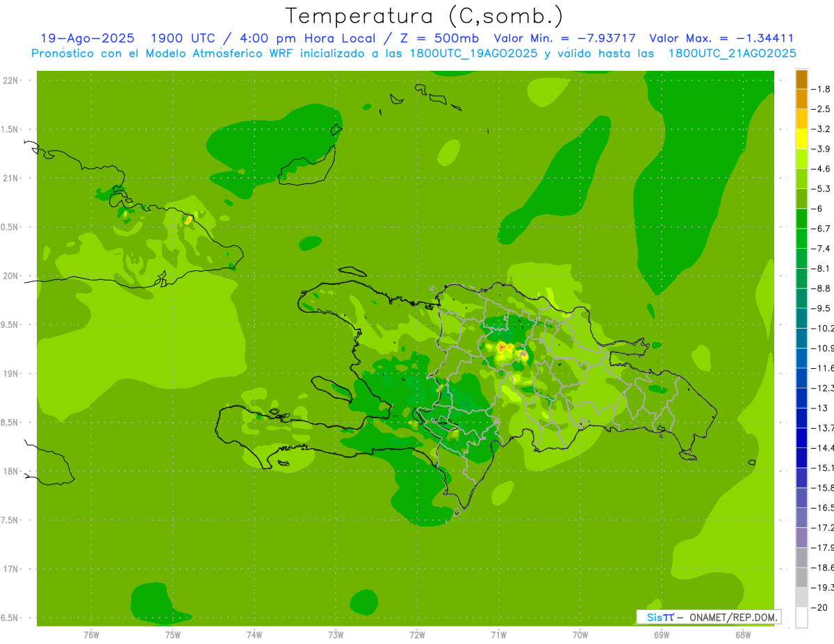The image size is (834, 644).
Task: Click the '70W' longitude label
Action: pos(580,635)
